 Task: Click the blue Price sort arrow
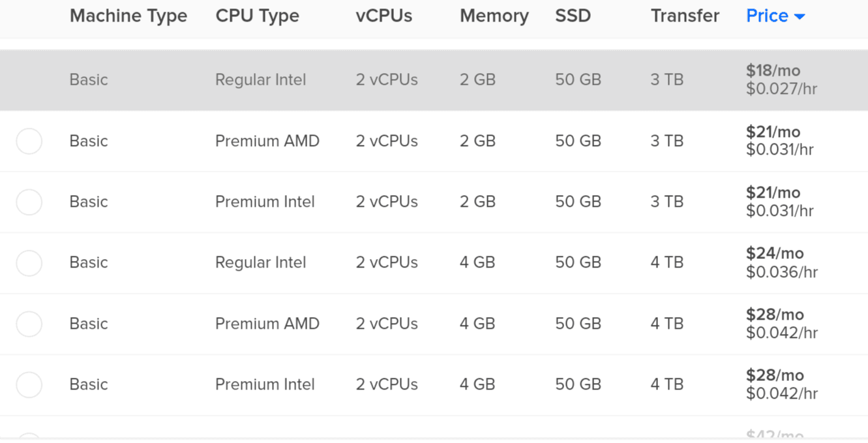click(x=800, y=17)
